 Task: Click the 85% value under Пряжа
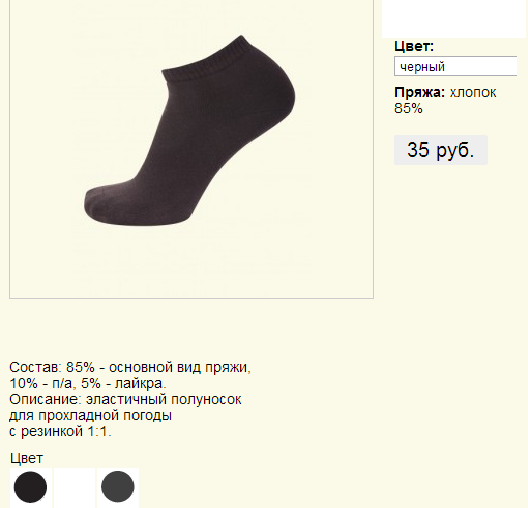point(408,108)
